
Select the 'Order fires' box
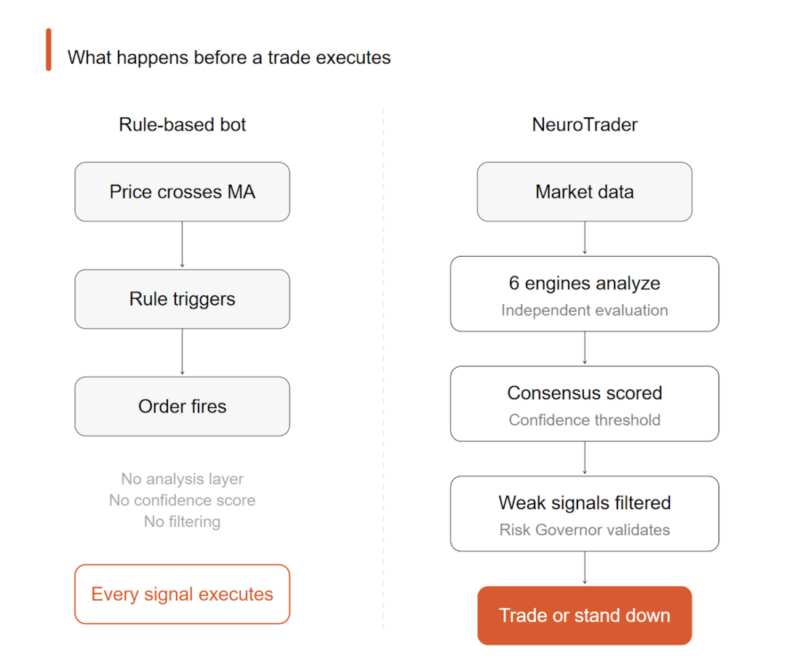(x=183, y=406)
